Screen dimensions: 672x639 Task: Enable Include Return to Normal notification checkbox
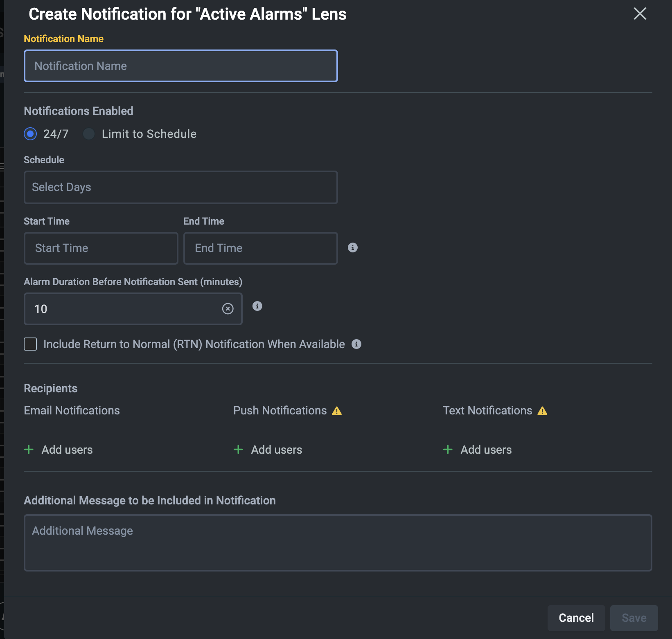(30, 344)
